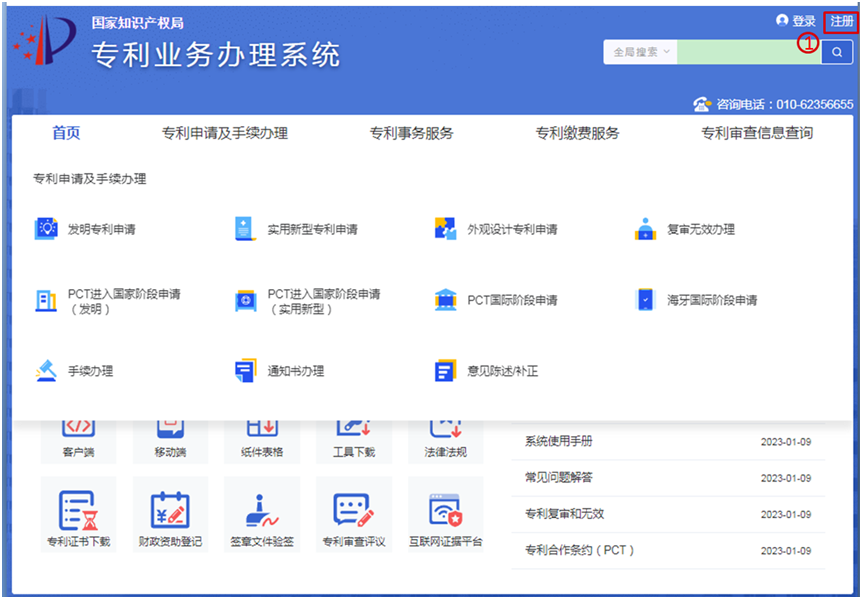Open the 系统使用手册 link
Image resolution: width=862 pixels, height=599 pixels.
[x=559, y=441]
